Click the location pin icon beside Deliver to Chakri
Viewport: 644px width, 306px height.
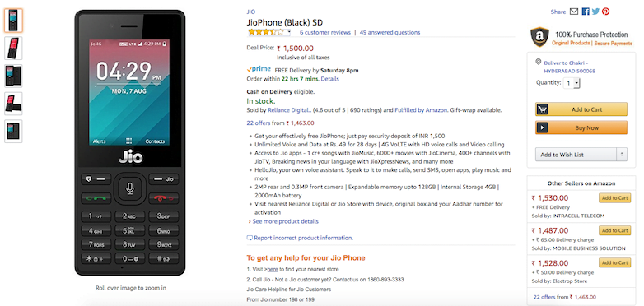pos(539,62)
